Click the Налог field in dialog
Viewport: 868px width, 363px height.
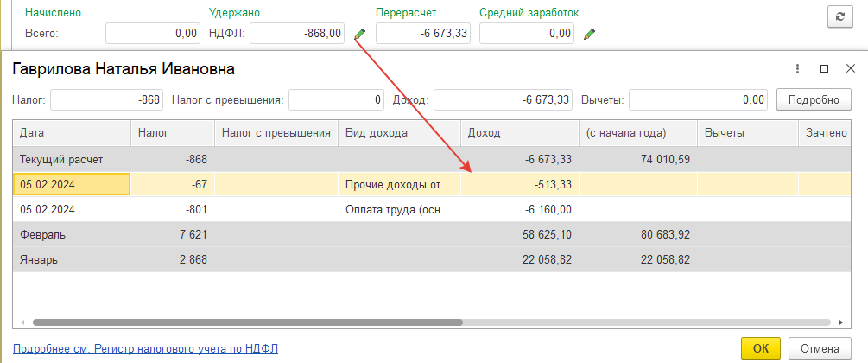coord(107,99)
